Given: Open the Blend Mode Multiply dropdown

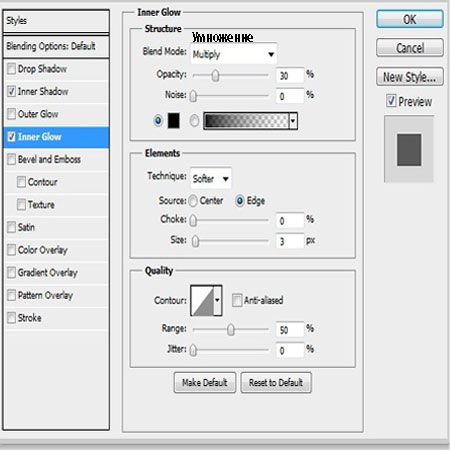Looking at the screenshot, I should pyautogui.click(x=233, y=54).
